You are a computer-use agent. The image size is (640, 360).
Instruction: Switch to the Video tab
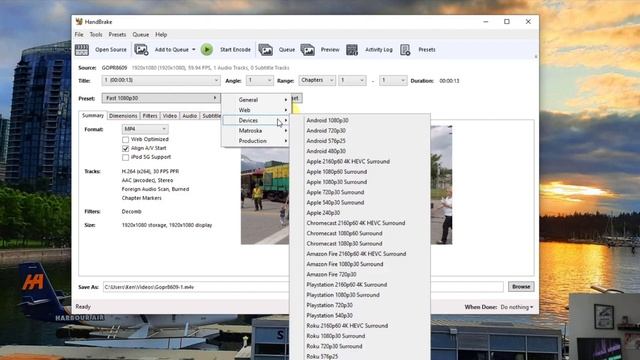[170, 116]
